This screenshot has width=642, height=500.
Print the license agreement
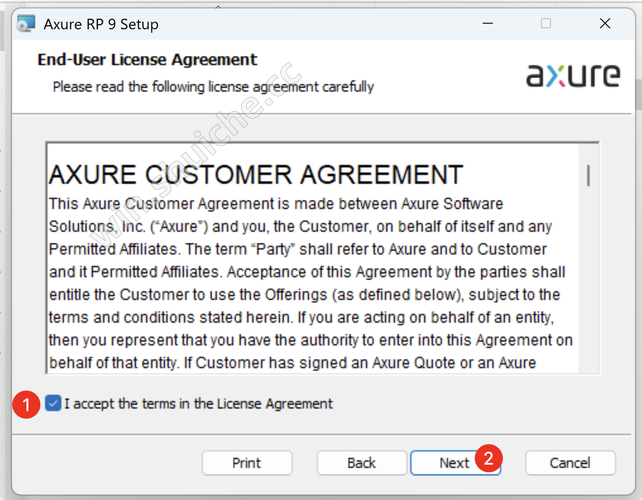pyautogui.click(x=247, y=463)
